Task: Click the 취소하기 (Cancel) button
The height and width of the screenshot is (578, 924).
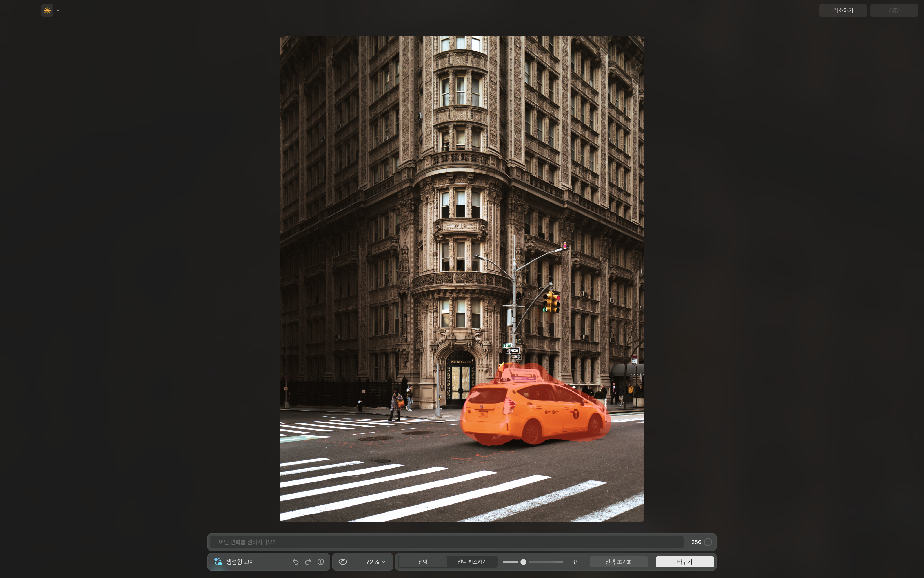Action: point(843,10)
